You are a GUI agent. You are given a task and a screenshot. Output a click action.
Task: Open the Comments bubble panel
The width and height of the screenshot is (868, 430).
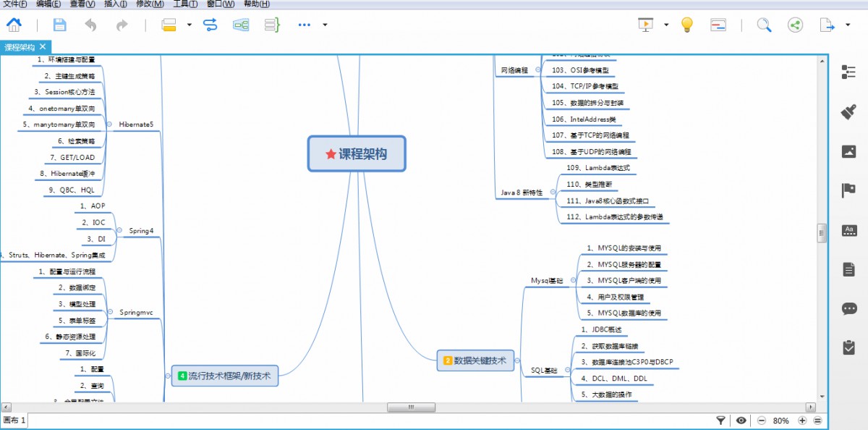click(850, 308)
